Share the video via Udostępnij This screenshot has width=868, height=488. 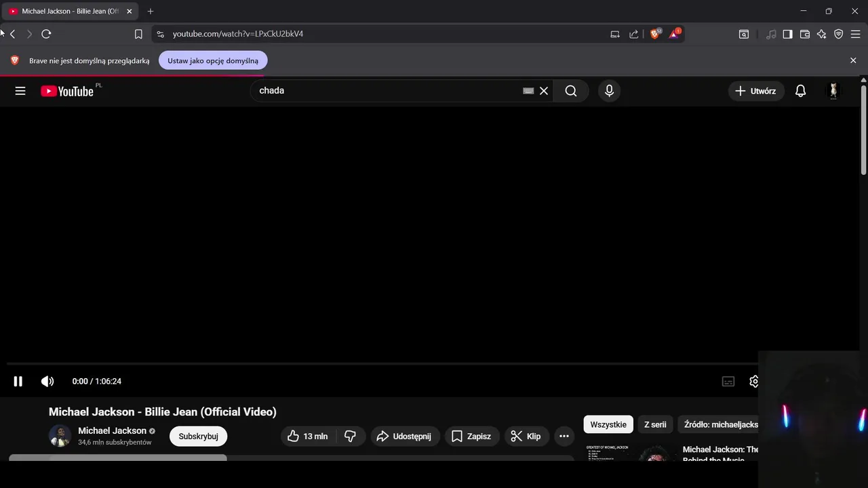406,436
